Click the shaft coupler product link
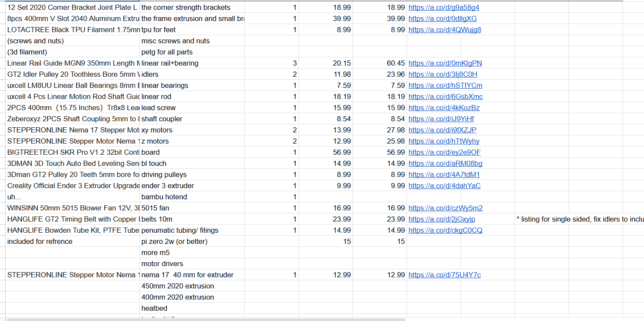Viewport: 644px width, 321px height. pyautogui.click(x=441, y=119)
